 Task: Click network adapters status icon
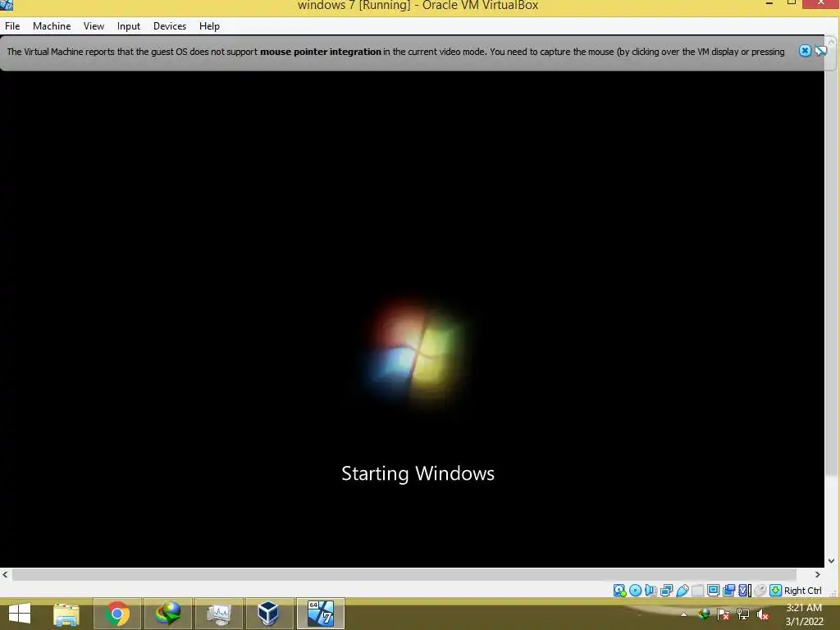coord(666,591)
